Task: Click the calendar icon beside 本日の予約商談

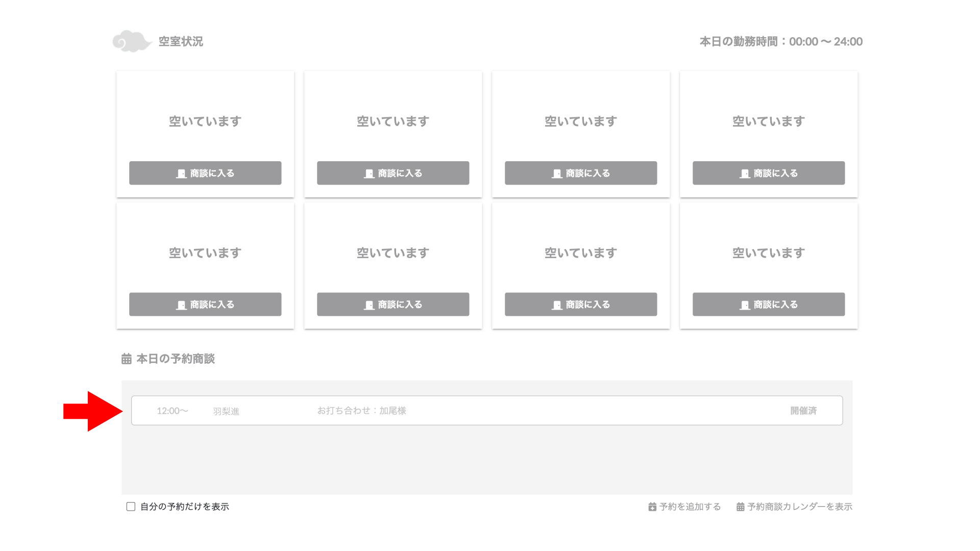Action: coord(127,359)
